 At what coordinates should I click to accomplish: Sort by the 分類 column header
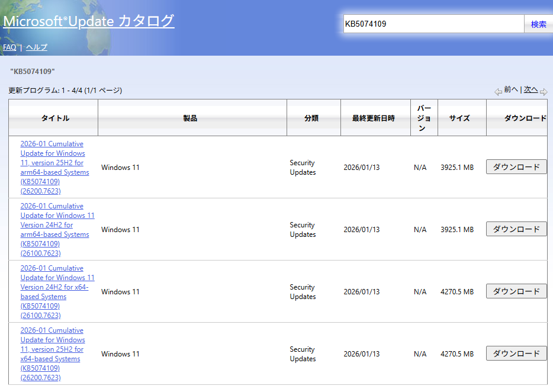pos(311,118)
